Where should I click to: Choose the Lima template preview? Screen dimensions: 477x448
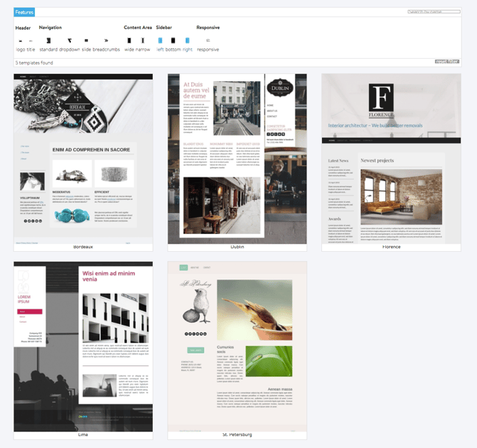(x=83, y=346)
